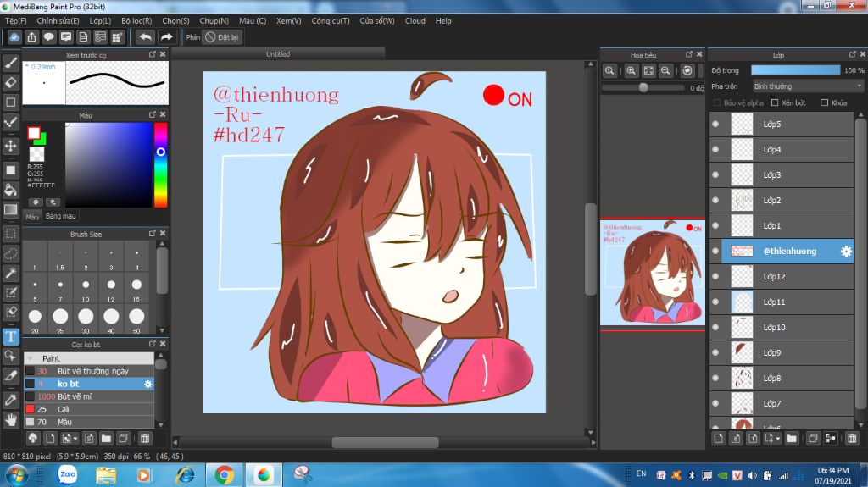Collapse the Paint brush group
868x487 pixels.
point(30,358)
